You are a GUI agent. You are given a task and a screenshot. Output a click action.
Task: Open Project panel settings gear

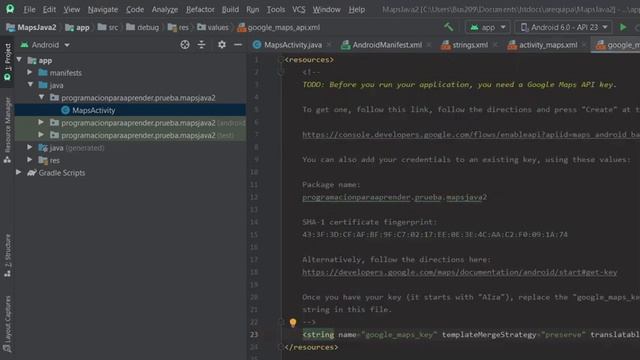tap(222, 44)
